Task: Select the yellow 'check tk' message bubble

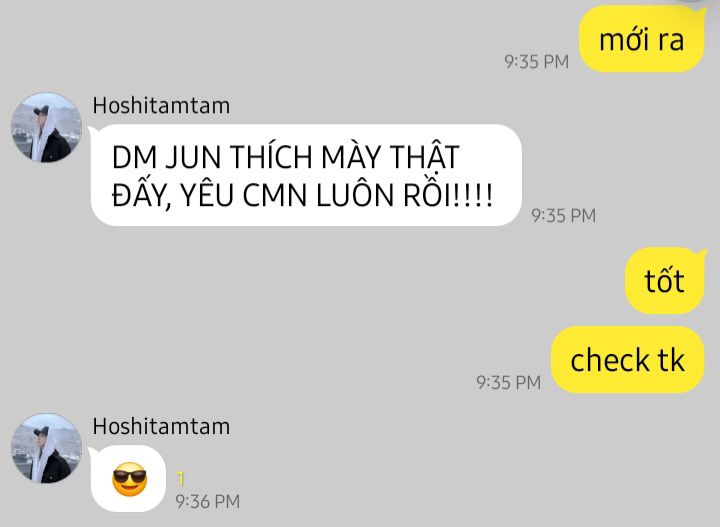Action: (627, 360)
